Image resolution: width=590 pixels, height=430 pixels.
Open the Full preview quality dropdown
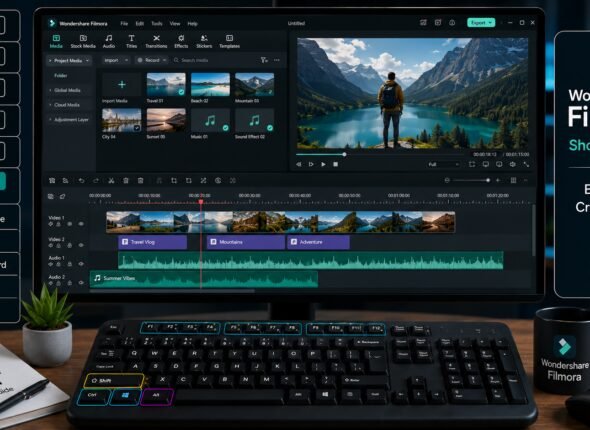(x=444, y=164)
